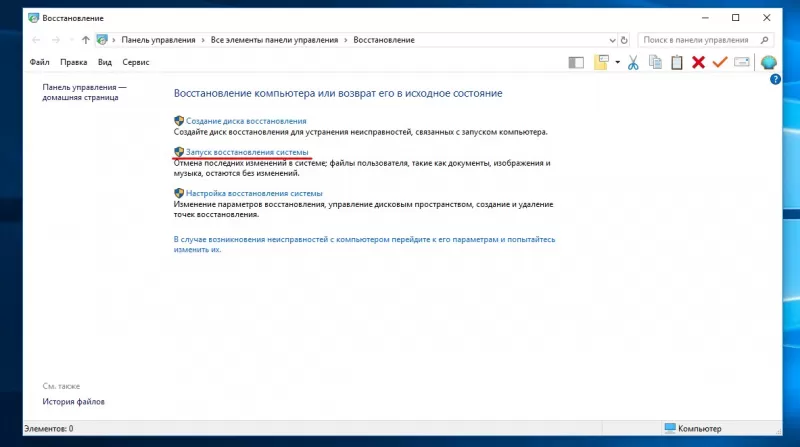Follow the В случае возникновения неисправностей link

coord(364,244)
